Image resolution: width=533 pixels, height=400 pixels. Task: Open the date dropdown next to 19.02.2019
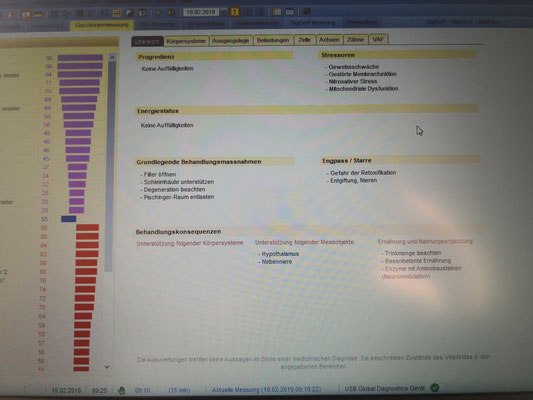pos(223,12)
